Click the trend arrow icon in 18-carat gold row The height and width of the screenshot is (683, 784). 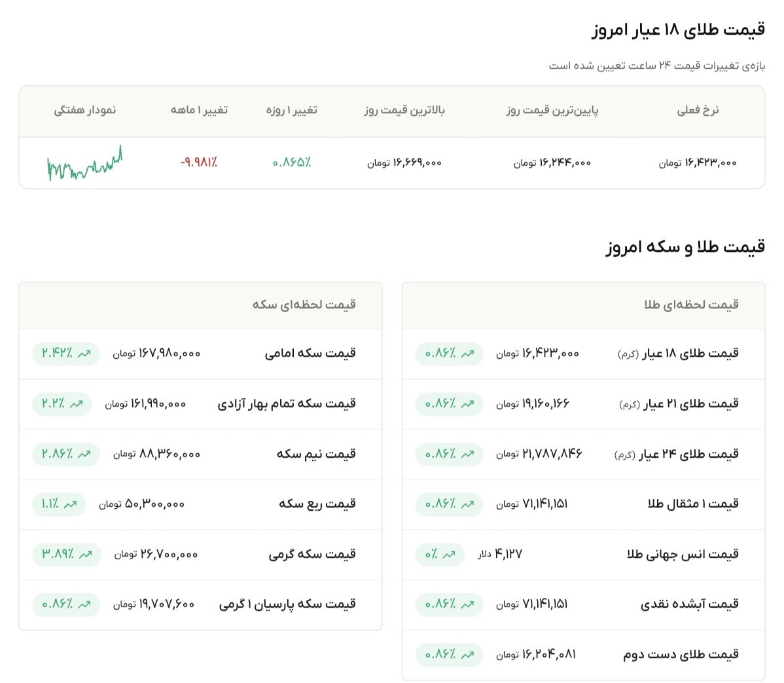coord(467,354)
